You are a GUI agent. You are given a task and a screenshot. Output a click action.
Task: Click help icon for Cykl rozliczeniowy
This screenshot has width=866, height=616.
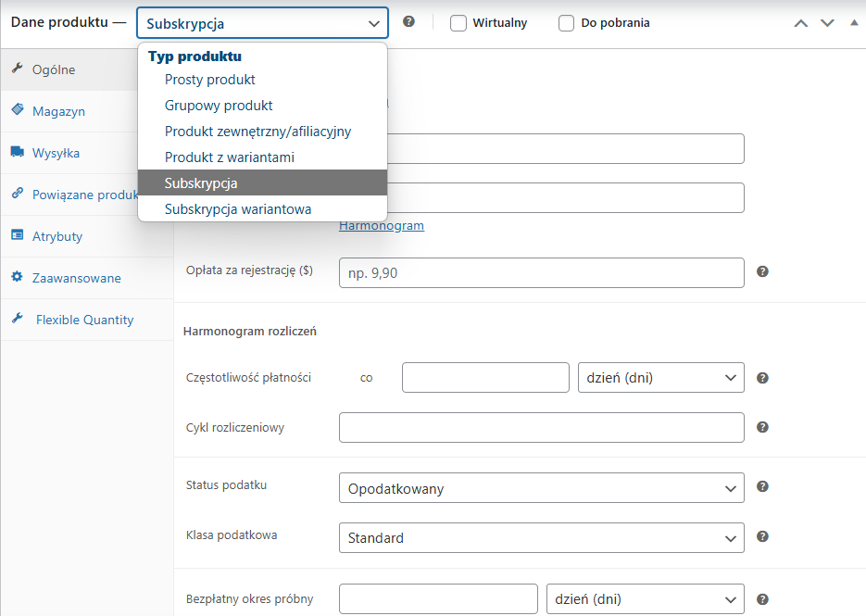[x=762, y=427]
